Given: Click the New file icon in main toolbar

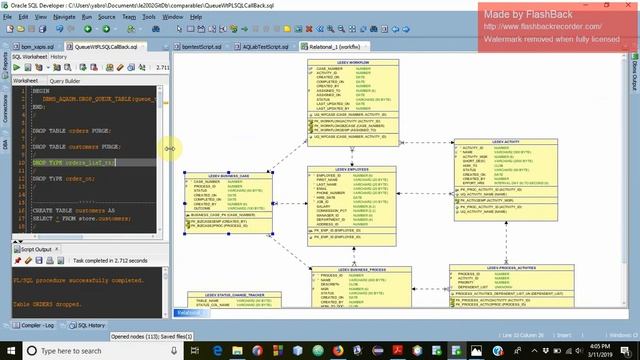Looking at the screenshot, I should (x=10, y=29).
